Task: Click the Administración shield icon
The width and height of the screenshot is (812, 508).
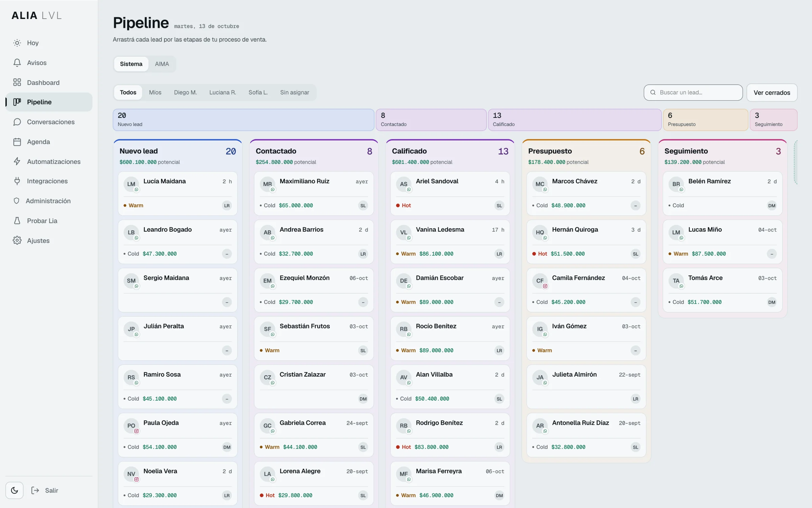Action: click(x=16, y=201)
